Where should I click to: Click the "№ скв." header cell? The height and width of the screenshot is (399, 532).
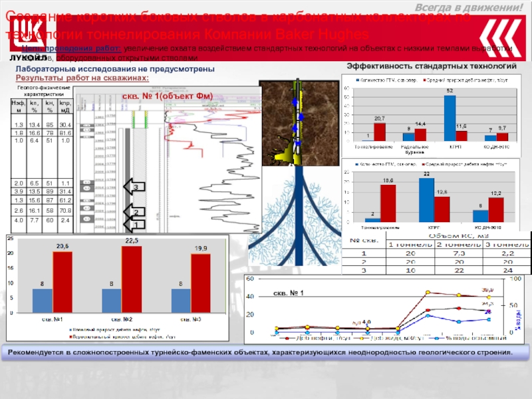364,240
